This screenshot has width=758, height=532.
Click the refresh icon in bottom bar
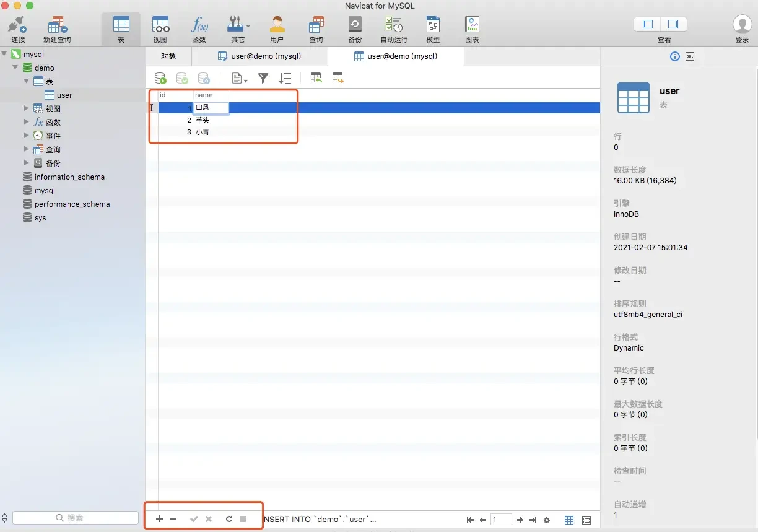click(229, 519)
